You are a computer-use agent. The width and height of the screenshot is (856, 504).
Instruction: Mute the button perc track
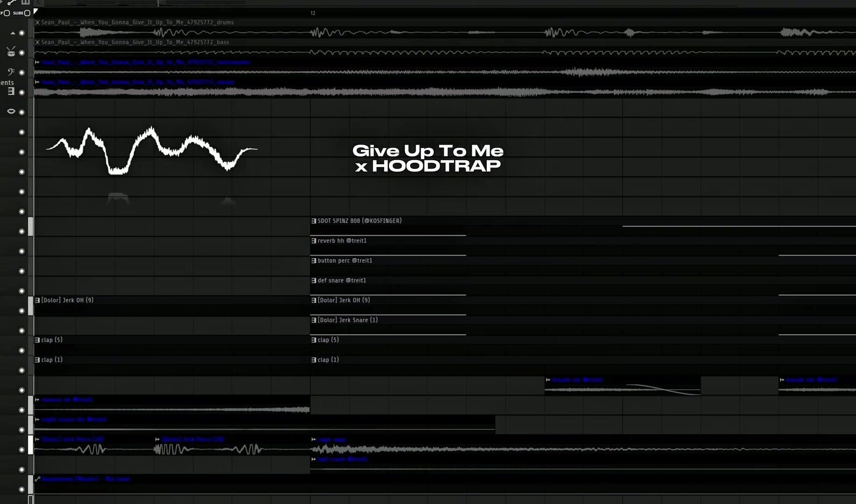(21, 271)
